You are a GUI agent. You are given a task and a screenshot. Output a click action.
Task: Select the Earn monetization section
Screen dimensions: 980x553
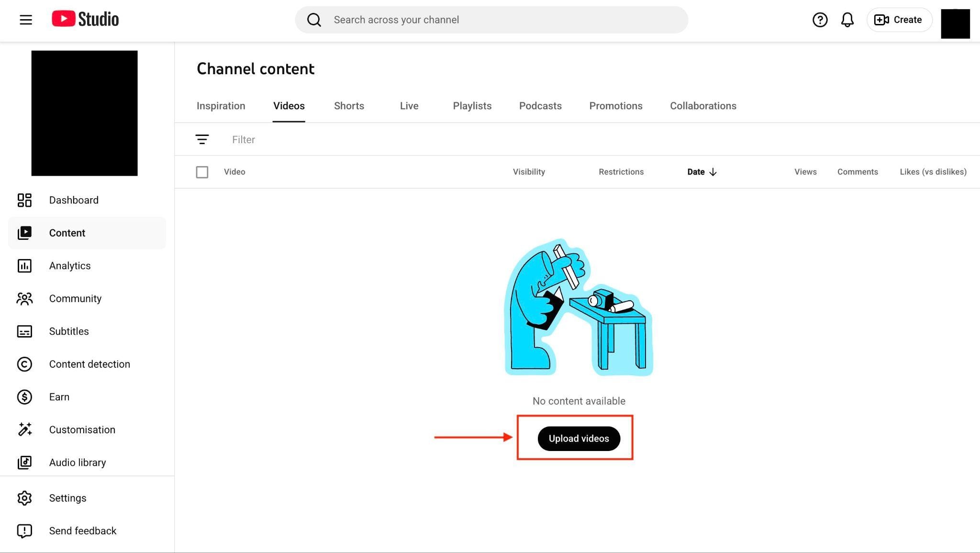59,397
